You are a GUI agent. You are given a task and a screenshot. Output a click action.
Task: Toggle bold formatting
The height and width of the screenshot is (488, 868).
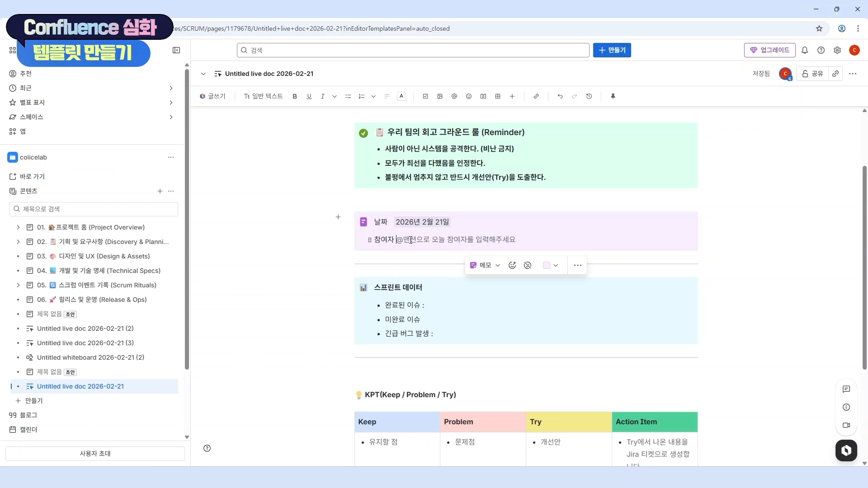pos(295,96)
